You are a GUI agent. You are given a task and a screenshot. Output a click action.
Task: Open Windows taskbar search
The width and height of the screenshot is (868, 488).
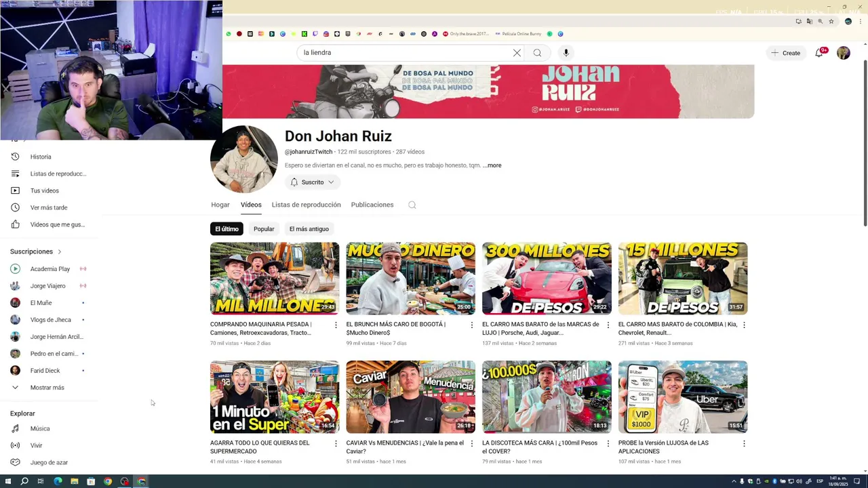click(x=24, y=481)
